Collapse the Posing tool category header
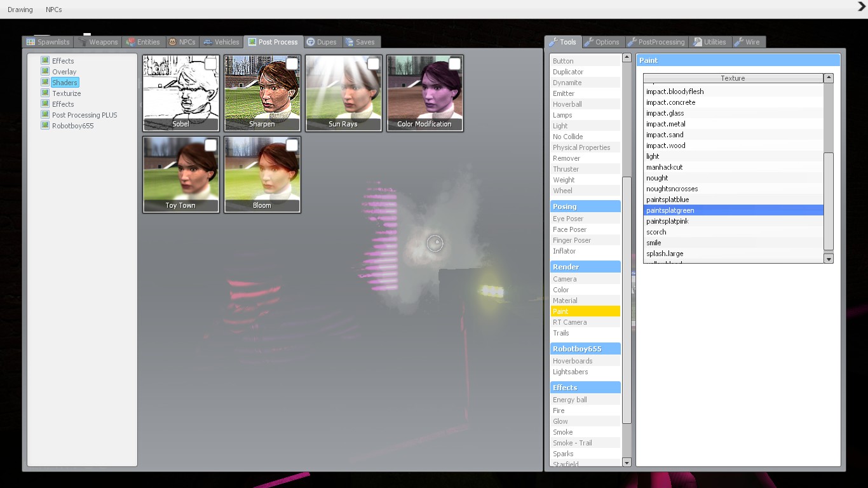The image size is (868, 488). pyautogui.click(x=585, y=207)
